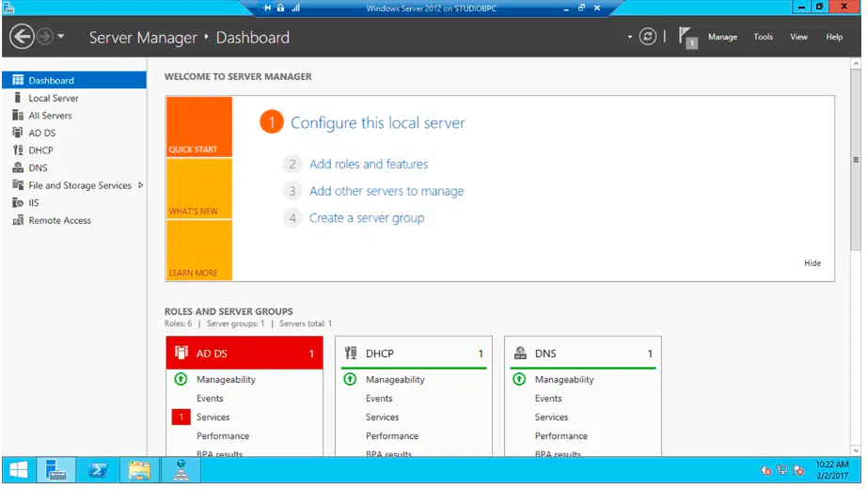Click the network tool taskbar icon
Screen dimensions: 868x489
click(x=181, y=470)
